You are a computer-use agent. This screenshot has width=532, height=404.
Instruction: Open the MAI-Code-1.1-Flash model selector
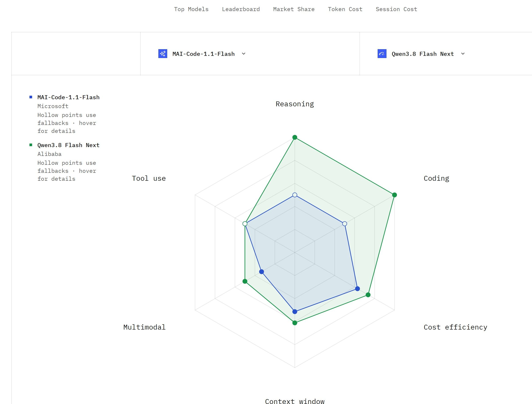click(x=202, y=54)
